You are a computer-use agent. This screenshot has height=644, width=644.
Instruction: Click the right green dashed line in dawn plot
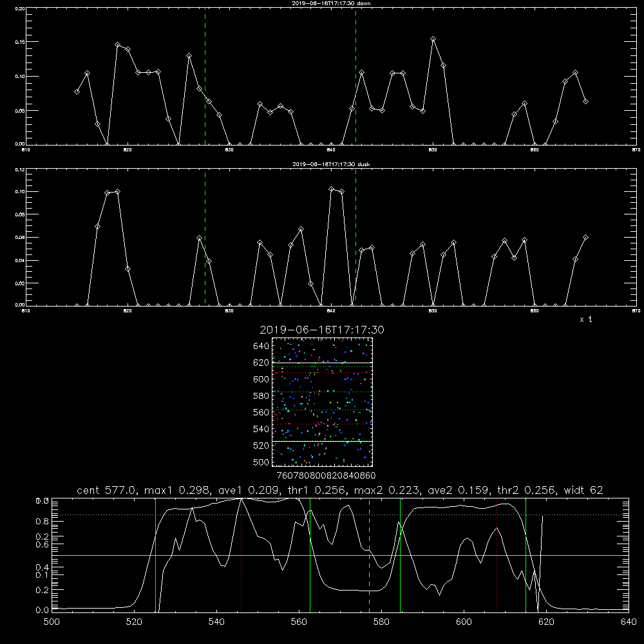tap(355, 77)
